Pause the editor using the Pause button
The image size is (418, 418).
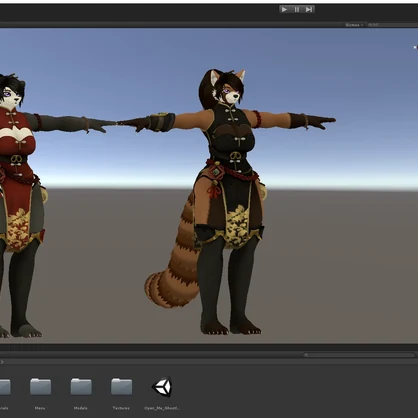297,9
